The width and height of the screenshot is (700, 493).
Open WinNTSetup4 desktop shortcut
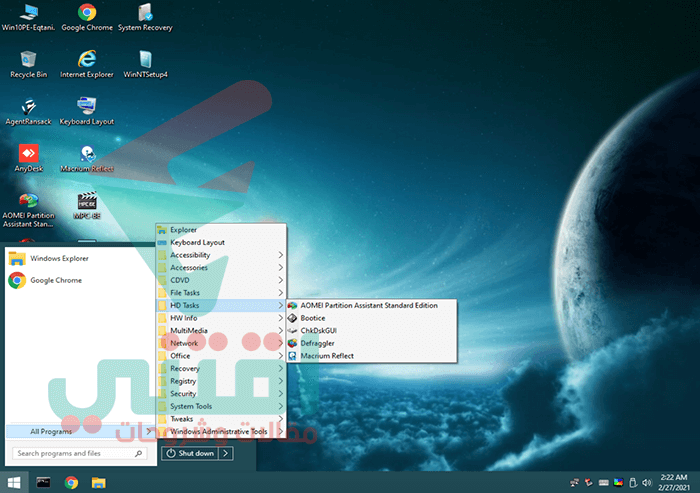(x=146, y=65)
